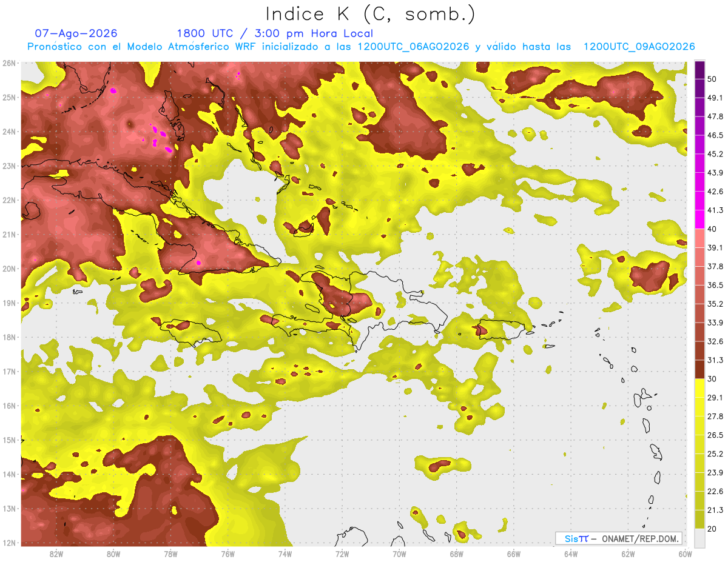Click the chart title Indice K (C, somb.)
Image resolution: width=728 pixels, height=562 pixels.
coord(371,14)
